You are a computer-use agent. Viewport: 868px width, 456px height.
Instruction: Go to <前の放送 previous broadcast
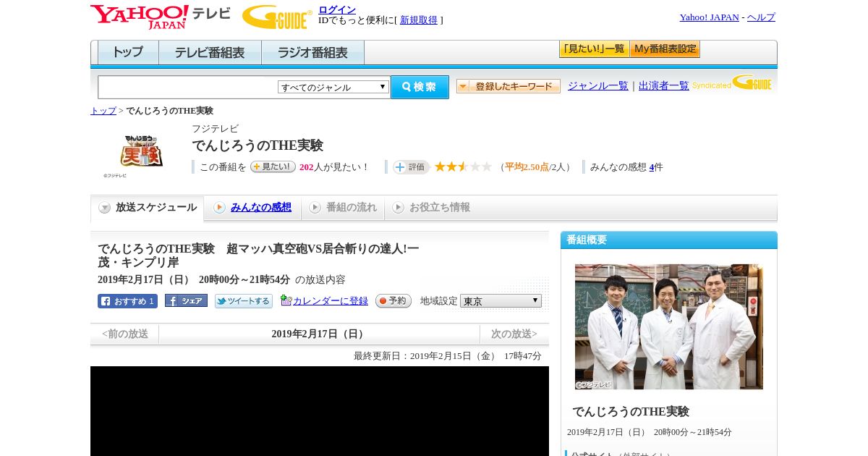(125, 334)
